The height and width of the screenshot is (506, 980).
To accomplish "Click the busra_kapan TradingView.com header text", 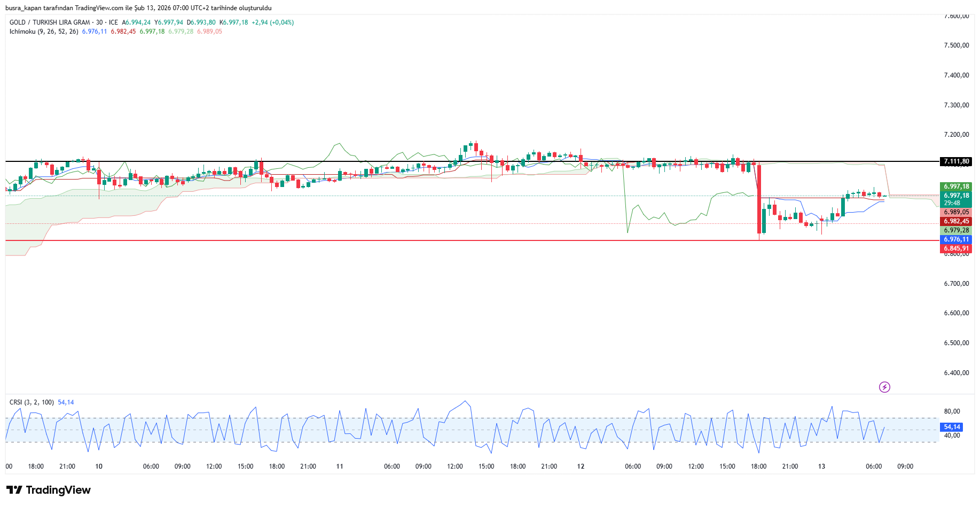I will coord(138,8).
